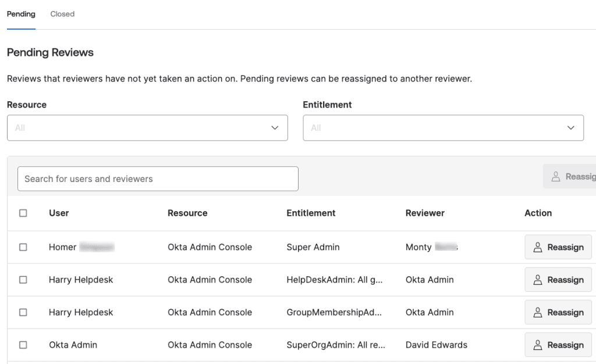
Task: Click the GroupMembershipAd... entitlement cell
Action: (x=334, y=312)
